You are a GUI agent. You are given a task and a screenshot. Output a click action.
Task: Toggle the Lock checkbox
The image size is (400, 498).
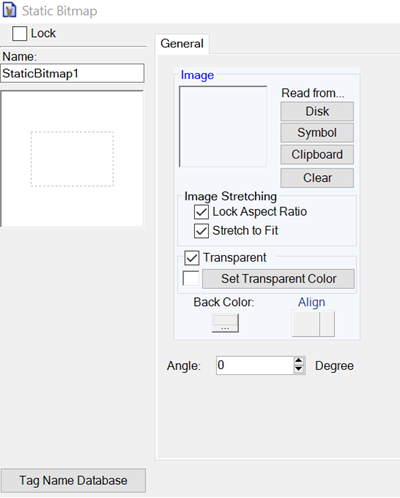(19, 34)
